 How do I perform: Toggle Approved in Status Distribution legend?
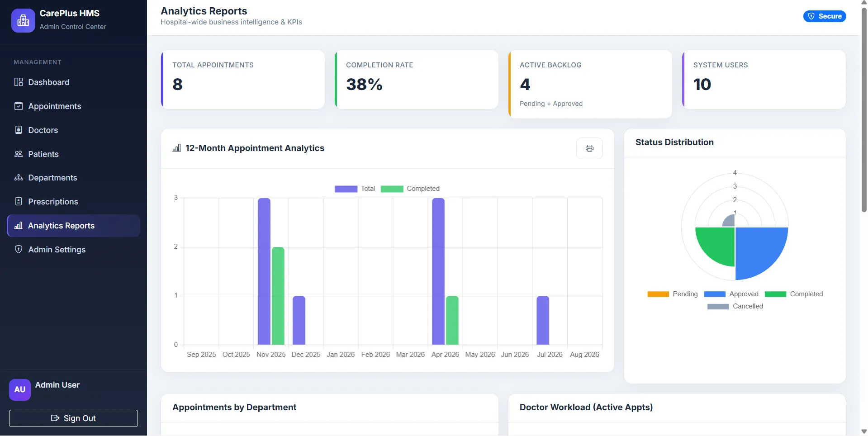(x=731, y=294)
